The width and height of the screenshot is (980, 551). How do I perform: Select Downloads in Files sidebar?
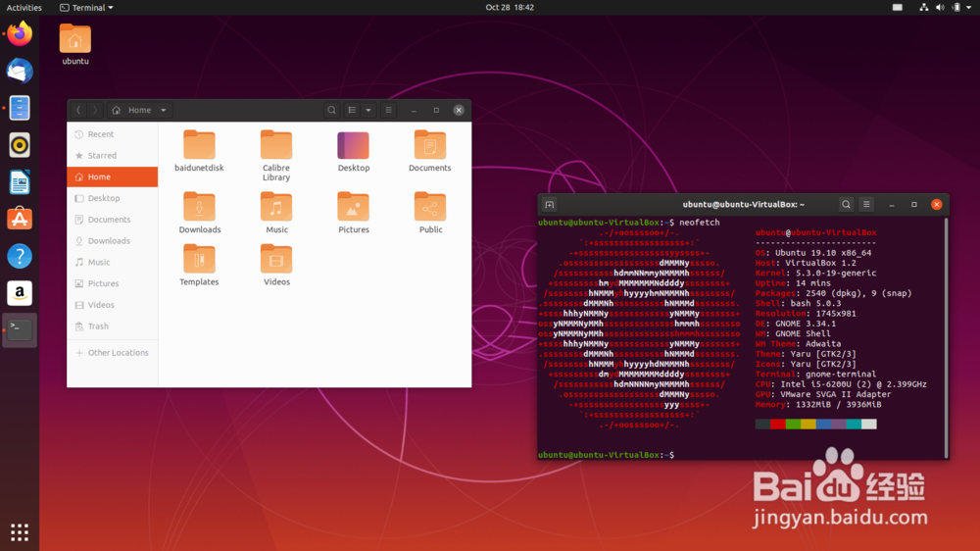[x=113, y=241]
